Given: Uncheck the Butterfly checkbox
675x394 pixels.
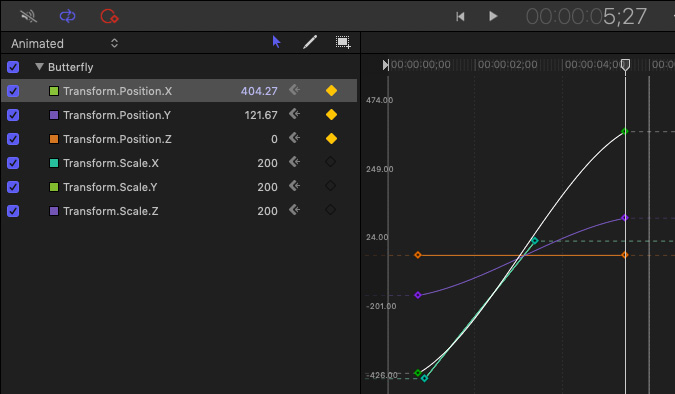Looking at the screenshot, I should 13,67.
